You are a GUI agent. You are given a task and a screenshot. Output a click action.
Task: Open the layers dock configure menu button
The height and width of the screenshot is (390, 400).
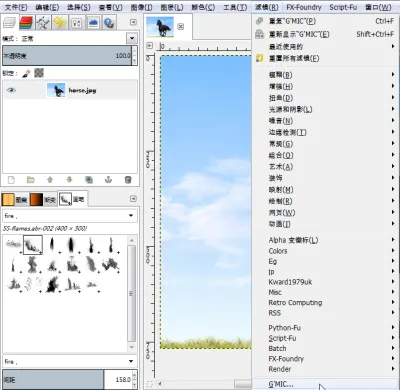133,22
